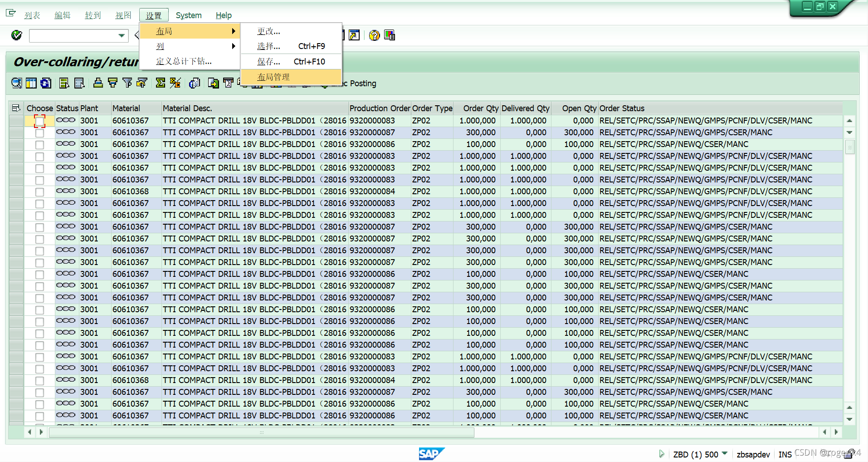This screenshot has height=462, width=868.
Task: Click the first row's selector button
Action: click(16, 121)
